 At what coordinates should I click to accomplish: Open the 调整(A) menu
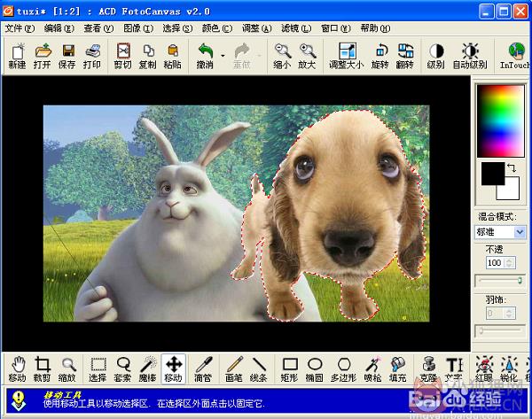pos(257,28)
